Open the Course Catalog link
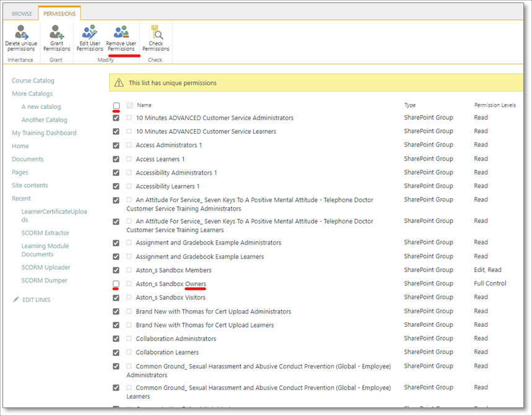The height and width of the screenshot is (416, 532). tap(33, 80)
